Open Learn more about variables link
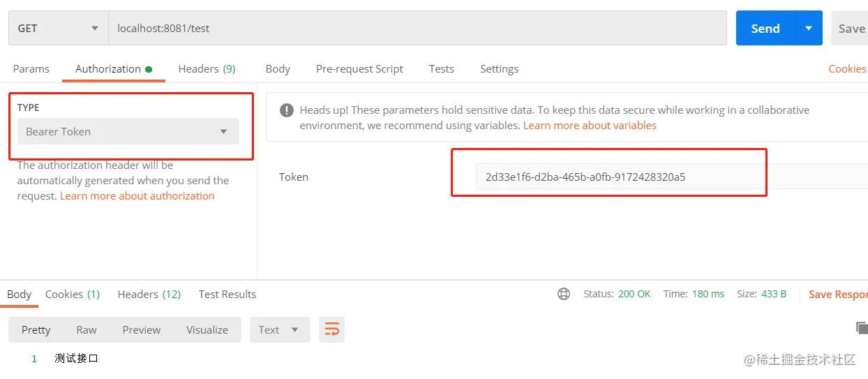The width and height of the screenshot is (868, 379). [590, 126]
